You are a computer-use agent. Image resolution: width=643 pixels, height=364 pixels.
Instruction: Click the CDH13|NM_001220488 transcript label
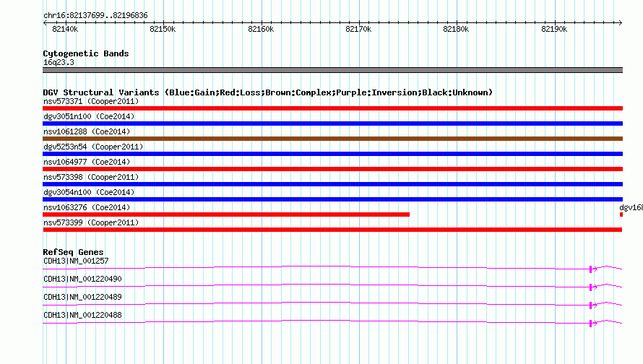click(x=82, y=315)
